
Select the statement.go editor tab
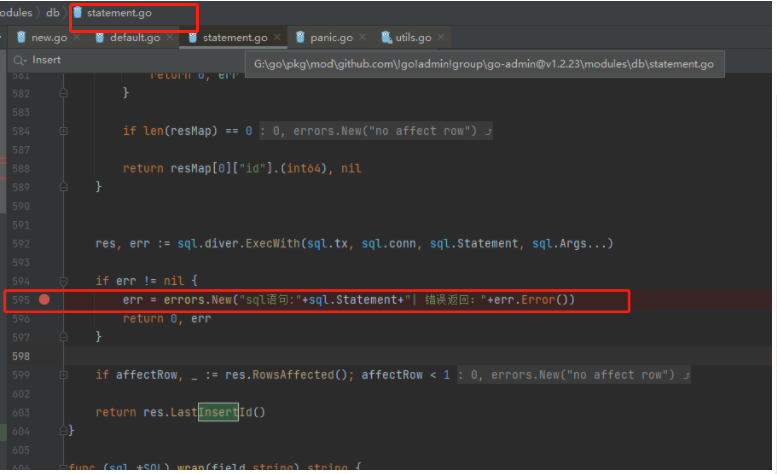(228, 38)
